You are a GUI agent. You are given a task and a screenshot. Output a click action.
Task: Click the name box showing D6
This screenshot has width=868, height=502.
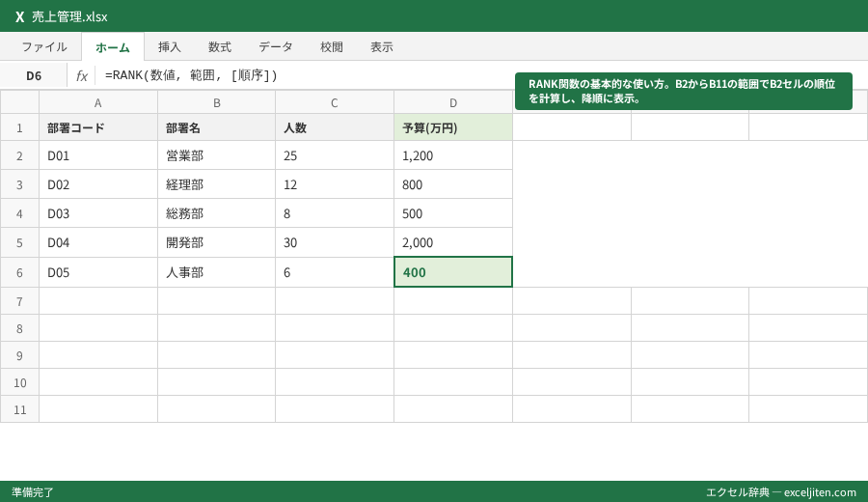click(34, 75)
